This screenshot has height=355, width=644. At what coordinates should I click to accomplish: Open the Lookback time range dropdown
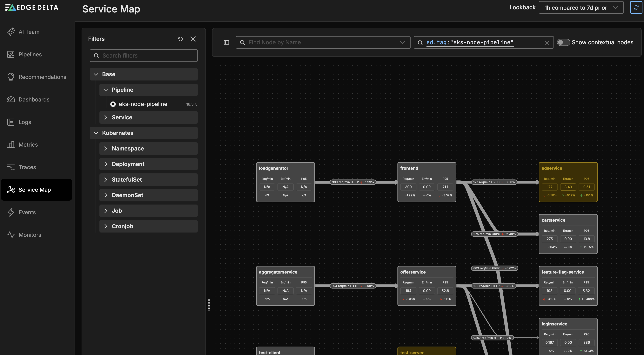click(581, 8)
